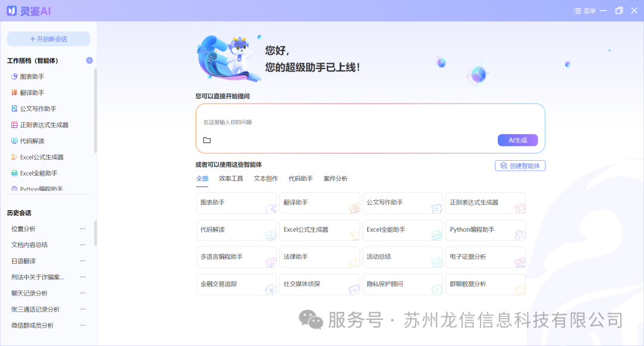Switch to the 效率工具 tab
Screen dimensions: 644x346
coord(231,179)
